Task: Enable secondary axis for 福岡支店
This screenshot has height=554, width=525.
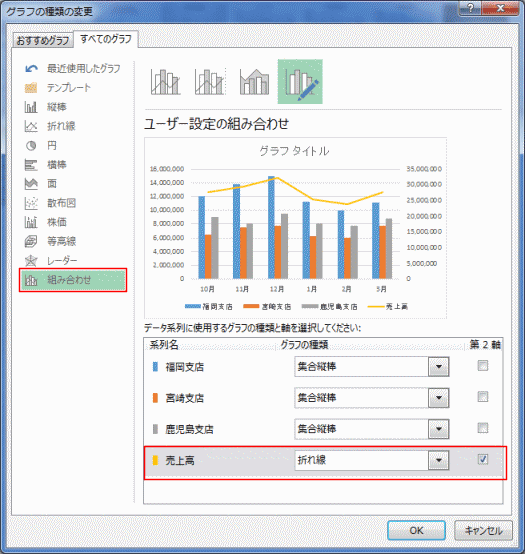Action: pyautogui.click(x=483, y=366)
